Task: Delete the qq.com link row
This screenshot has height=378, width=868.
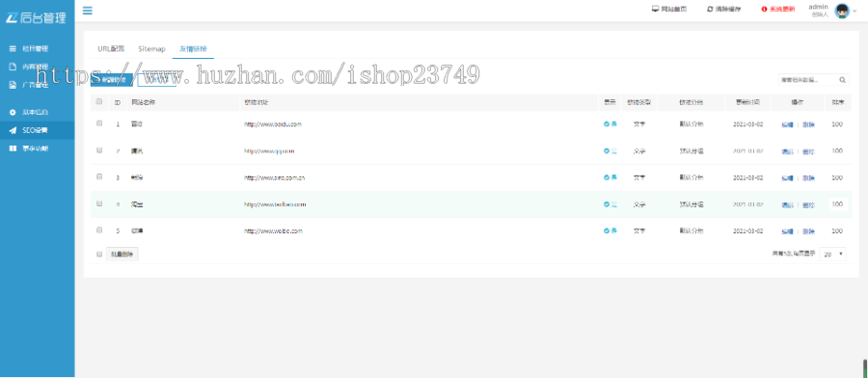Action: point(809,151)
